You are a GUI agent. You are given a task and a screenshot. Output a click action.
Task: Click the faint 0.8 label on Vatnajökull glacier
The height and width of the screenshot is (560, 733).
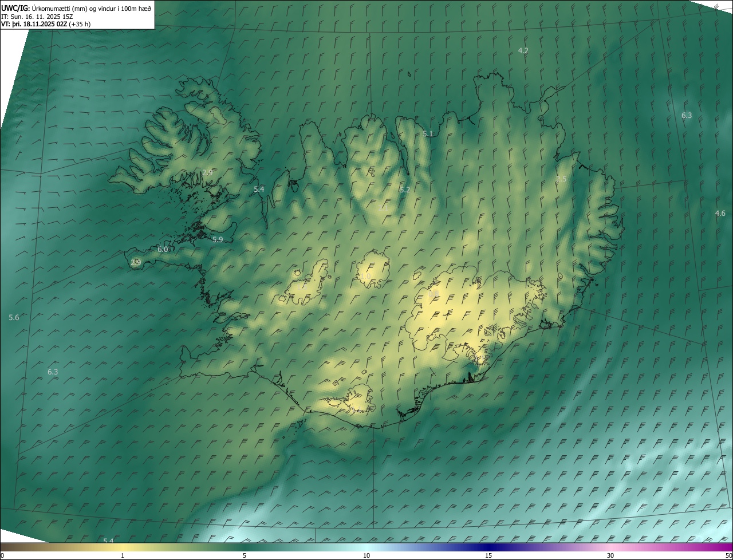(x=434, y=294)
